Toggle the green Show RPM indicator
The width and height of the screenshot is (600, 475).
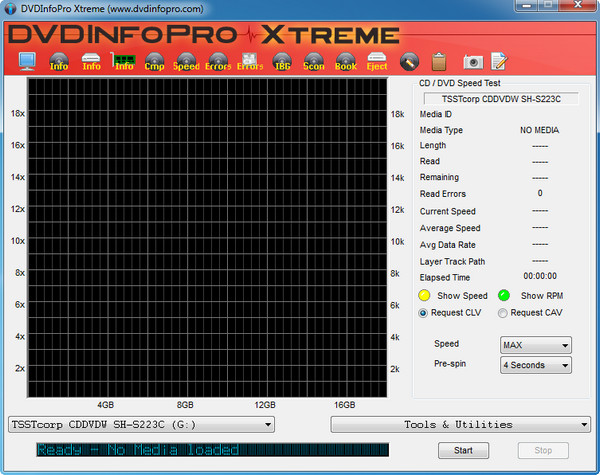504,296
